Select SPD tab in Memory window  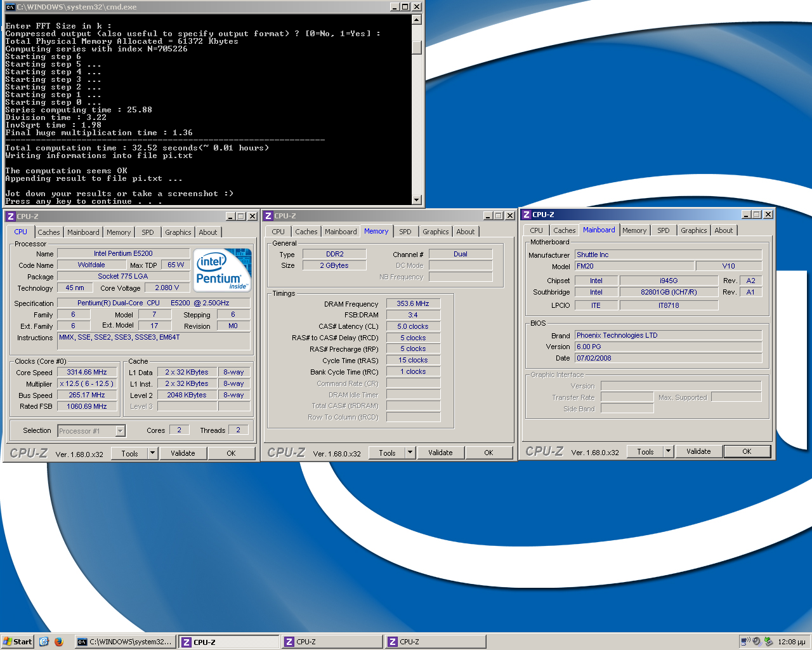(x=405, y=232)
